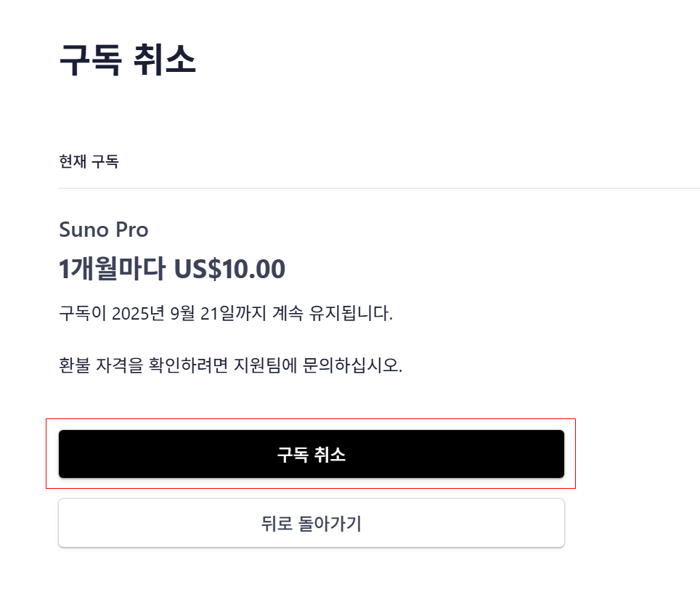Image resolution: width=700 pixels, height=592 pixels.
Task: Click the 2025년 9월 21일 subscription end notice
Action: click(x=226, y=313)
